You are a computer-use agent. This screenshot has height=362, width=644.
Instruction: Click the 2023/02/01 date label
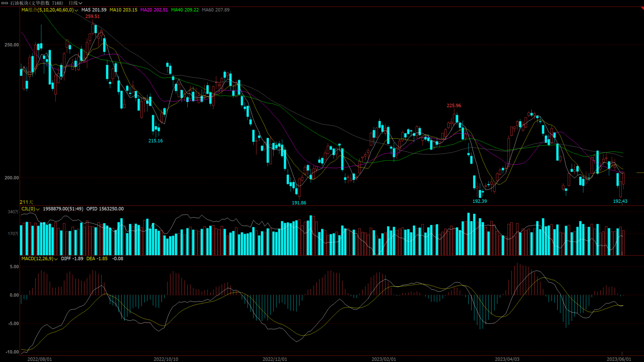point(384,359)
